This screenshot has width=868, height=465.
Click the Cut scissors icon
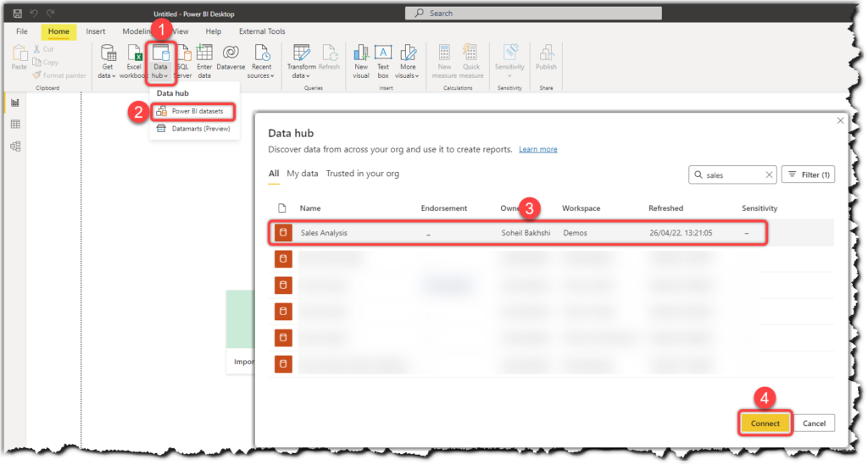[36, 49]
